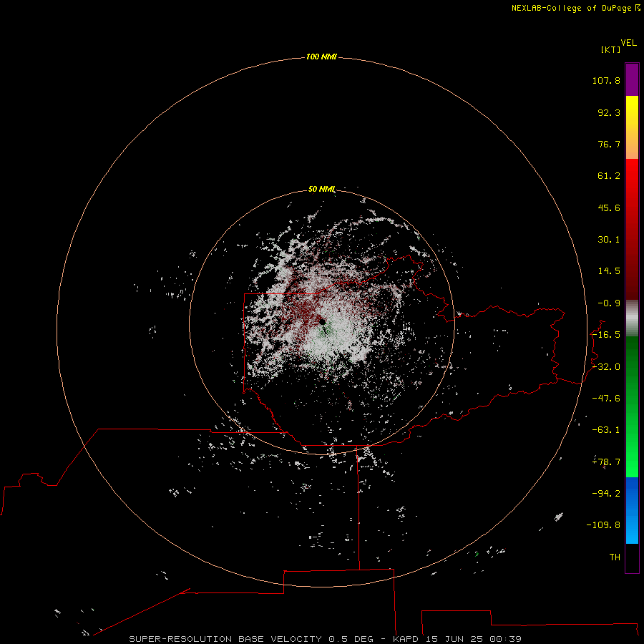Click the 45.6 velocity scale value
Image resolution: width=644 pixels, height=644 pixels.
(609, 208)
